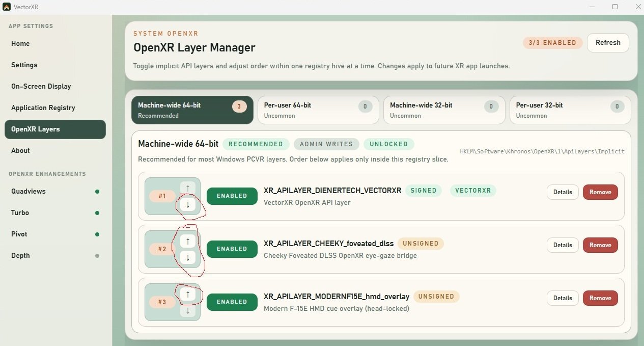
Task: Open the About page
Action: pos(55,151)
